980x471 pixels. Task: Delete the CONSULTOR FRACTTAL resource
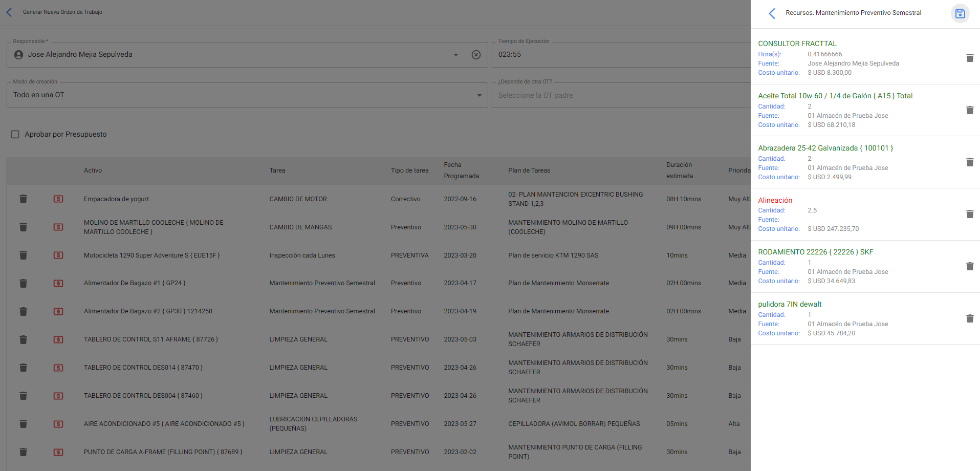tap(969, 58)
